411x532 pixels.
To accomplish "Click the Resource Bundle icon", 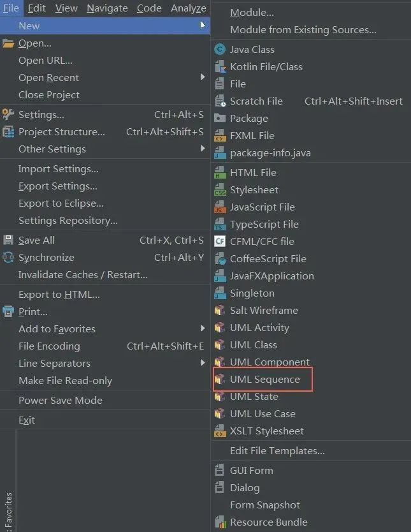I will coord(220,522).
